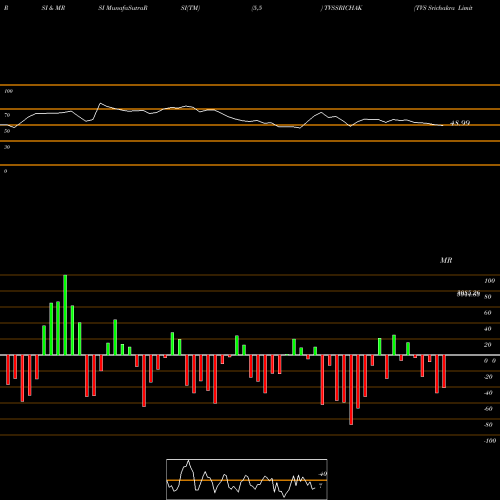This screenshot has width=500, height=500.
Task: Click the RSI line peak above the 70 level
Action: tap(100, 104)
